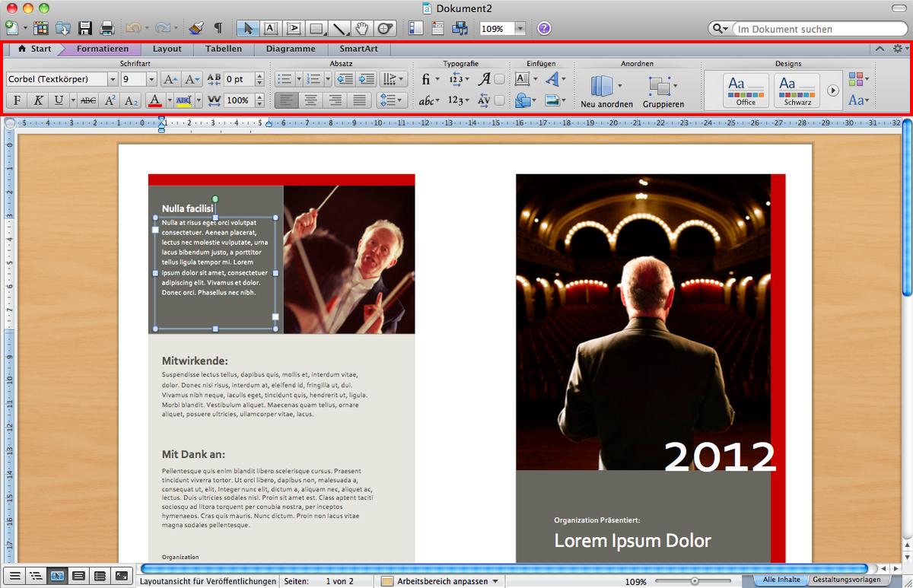Toggle the kerning checkbox beside AV icon
This screenshot has width=913, height=588.
(x=500, y=100)
